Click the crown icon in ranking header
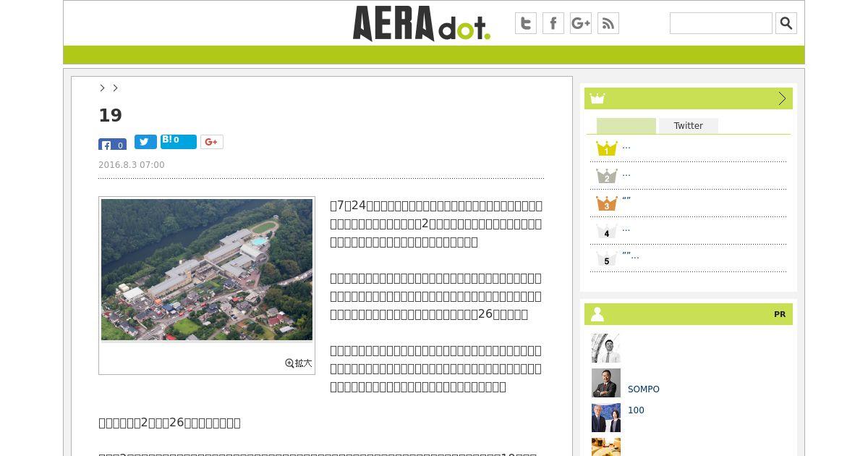The width and height of the screenshot is (868, 456). (597, 98)
